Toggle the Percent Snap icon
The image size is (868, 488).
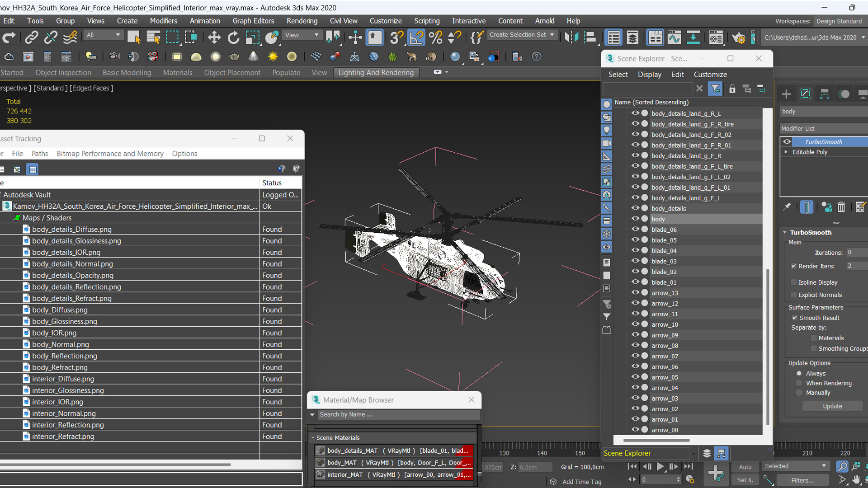435,38
